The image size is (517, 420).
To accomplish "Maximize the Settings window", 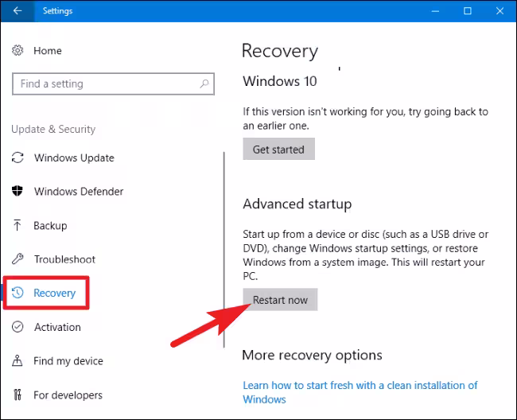I will [468, 11].
